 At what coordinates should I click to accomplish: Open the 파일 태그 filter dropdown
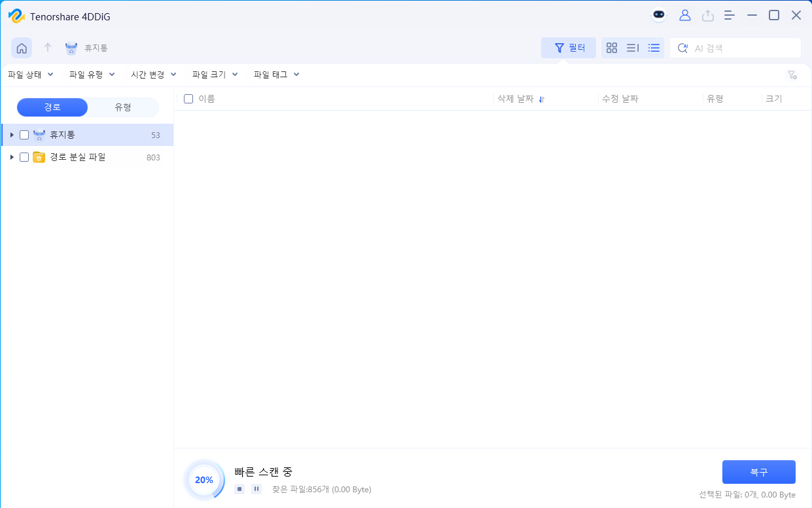click(277, 75)
